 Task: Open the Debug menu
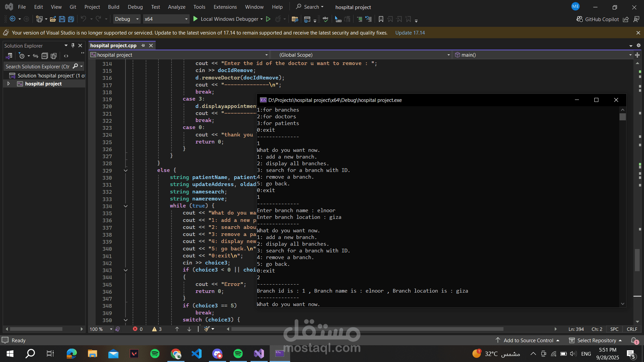pyautogui.click(x=135, y=7)
